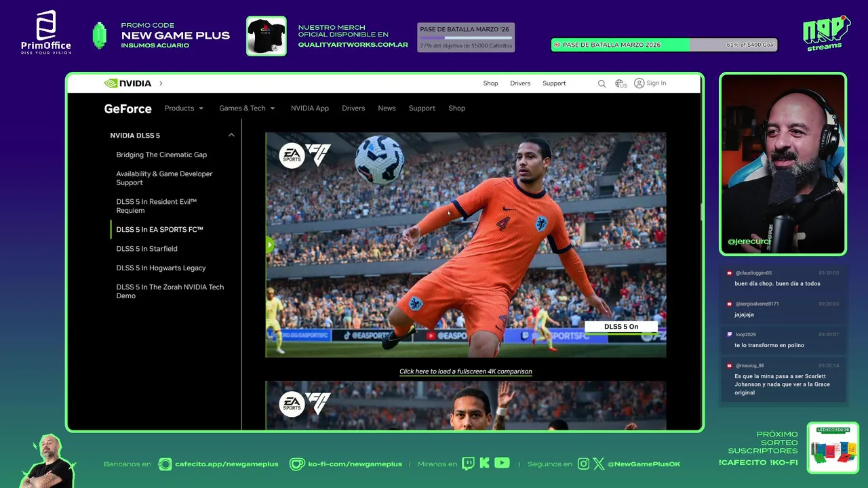Click the PrimOffice logo in the overlay

click(46, 33)
